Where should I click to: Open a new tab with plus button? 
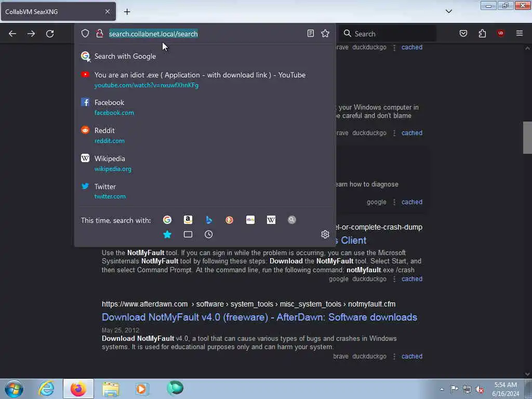(127, 12)
